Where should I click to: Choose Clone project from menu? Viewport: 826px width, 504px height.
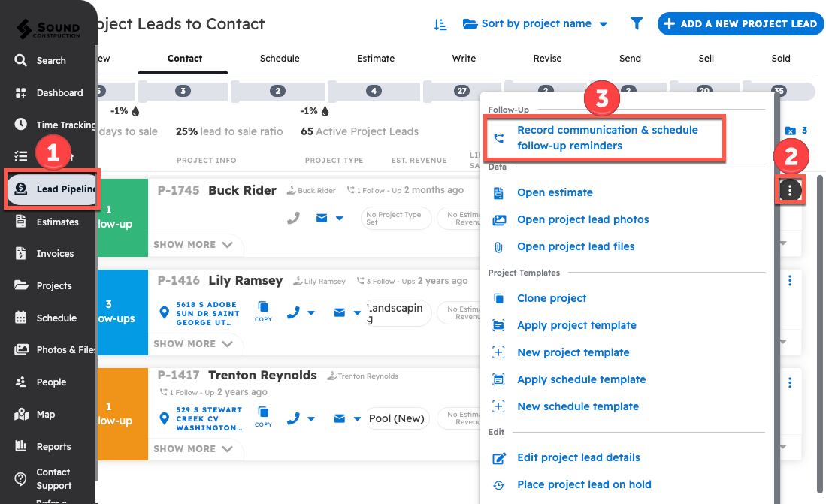552,298
